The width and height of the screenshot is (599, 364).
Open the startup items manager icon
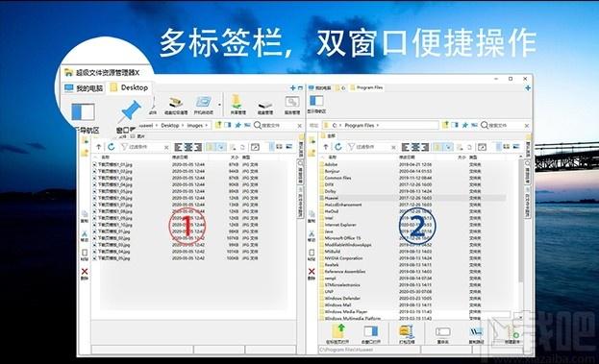(x=203, y=105)
